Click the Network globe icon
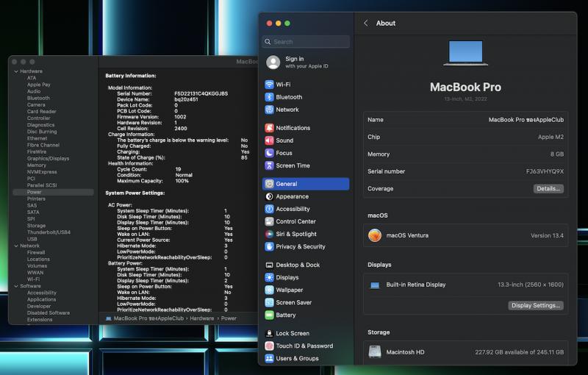This screenshot has height=375, width=588. pos(269,110)
